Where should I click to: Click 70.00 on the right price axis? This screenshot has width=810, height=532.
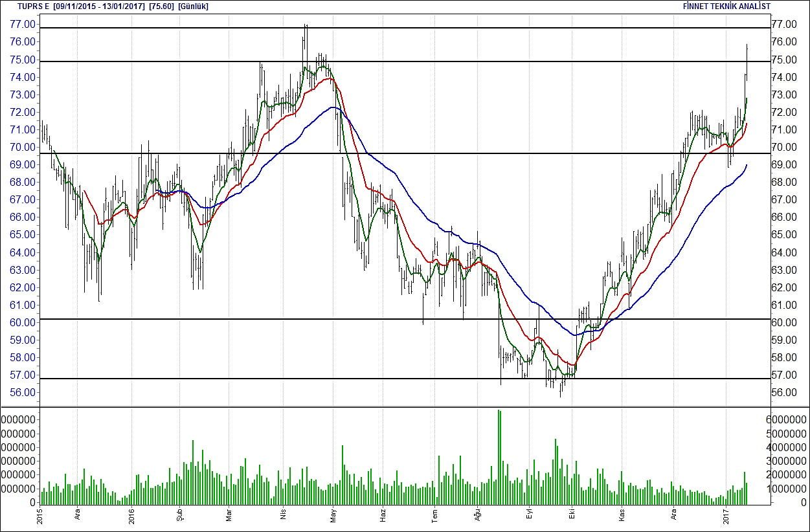coord(783,147)
